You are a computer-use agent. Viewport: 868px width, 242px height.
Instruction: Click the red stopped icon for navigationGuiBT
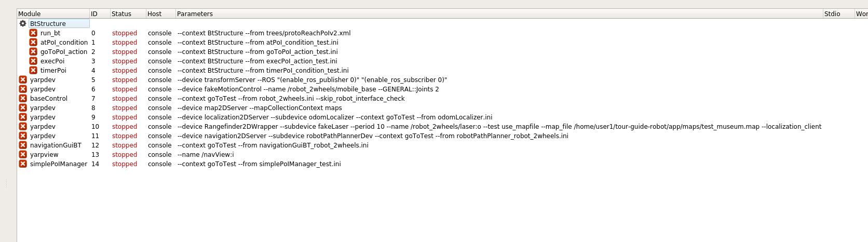[23, 145]
